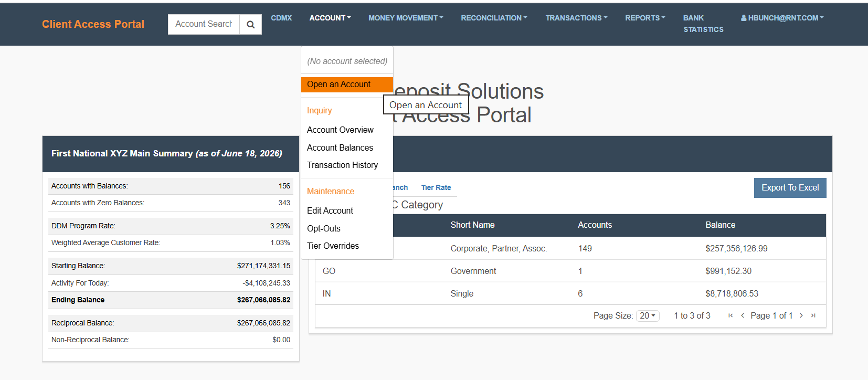Image resolution: width=868 pixels, height=380 pixels.
Task: Select Open an Account menu item
Action: click(347, 85)
